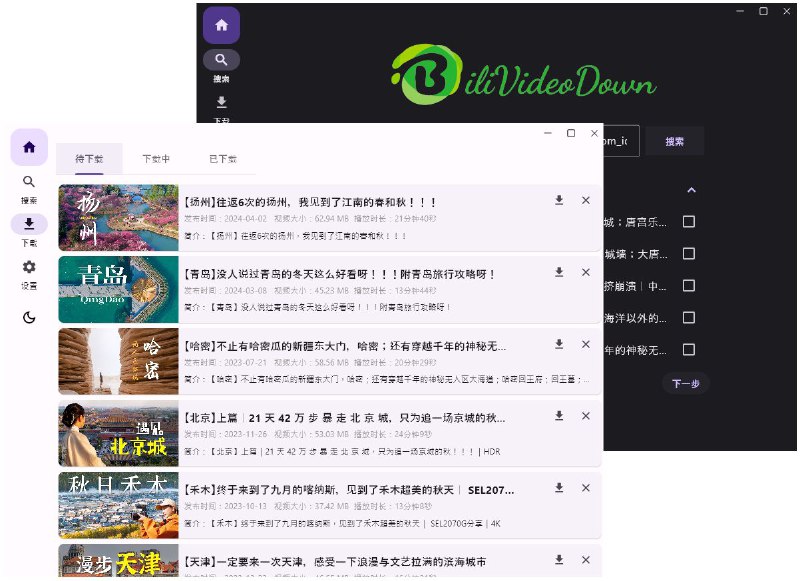This screenshot has height=581, width=800.
Task: Open the 北京城 video thumbnail
Action: [x=119, y=435]
